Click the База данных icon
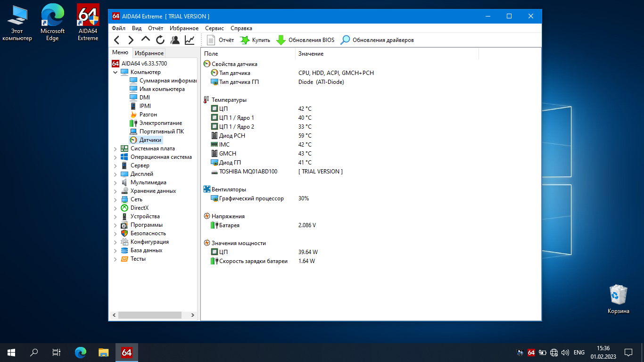The height and width of the screenshot is (362, 644). pyautogui.click(x=124, y=250)
